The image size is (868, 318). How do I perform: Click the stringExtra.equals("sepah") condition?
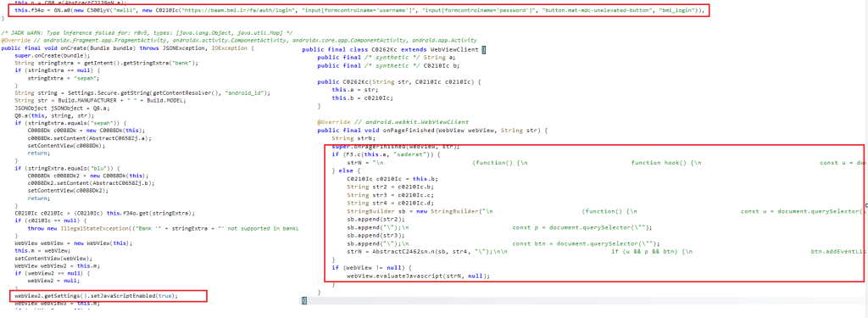71,122
